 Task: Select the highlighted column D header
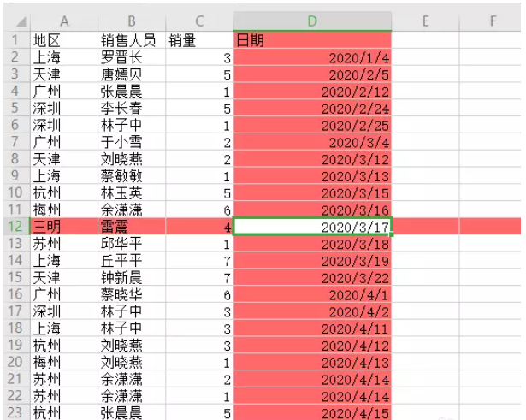click(312, 21)
